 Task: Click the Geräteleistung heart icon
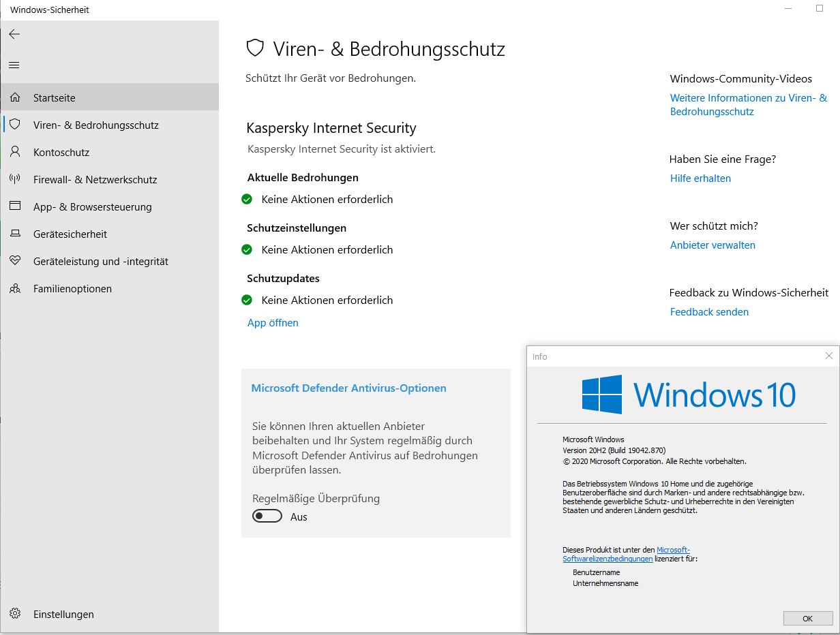click(15, 261)
